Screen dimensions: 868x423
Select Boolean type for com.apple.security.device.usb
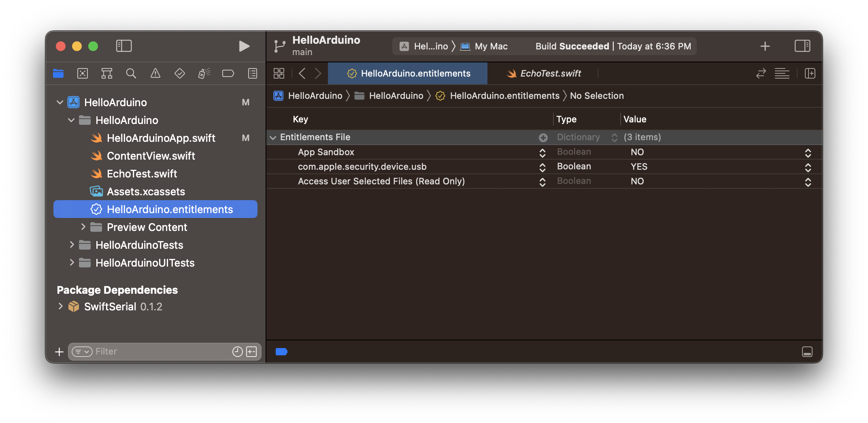pos(574,167)
